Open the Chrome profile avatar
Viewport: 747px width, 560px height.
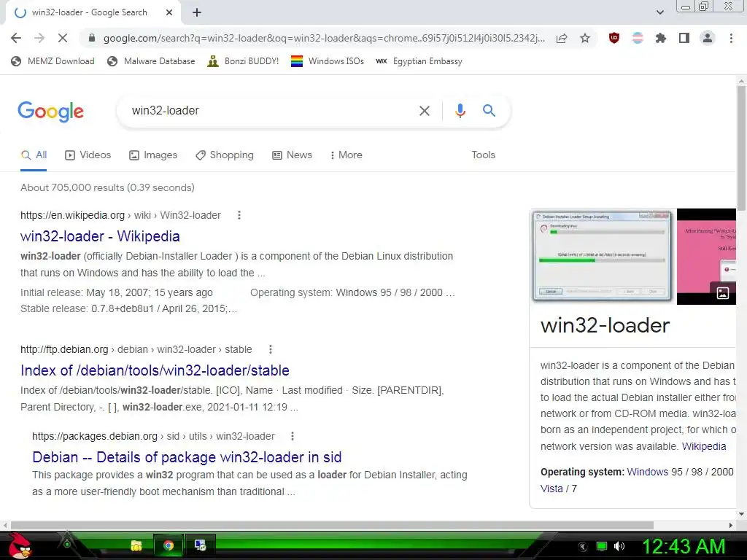point(708,38)
